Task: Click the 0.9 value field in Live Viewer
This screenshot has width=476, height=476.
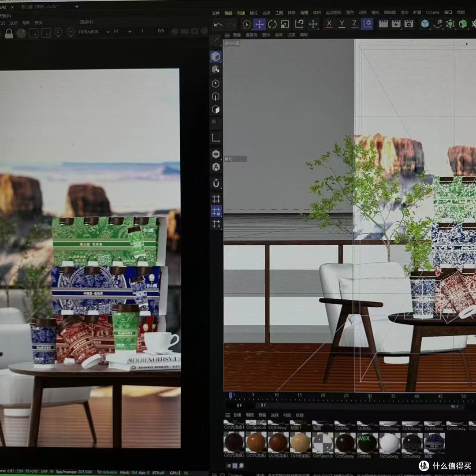Action: click(x=161, y=31)
